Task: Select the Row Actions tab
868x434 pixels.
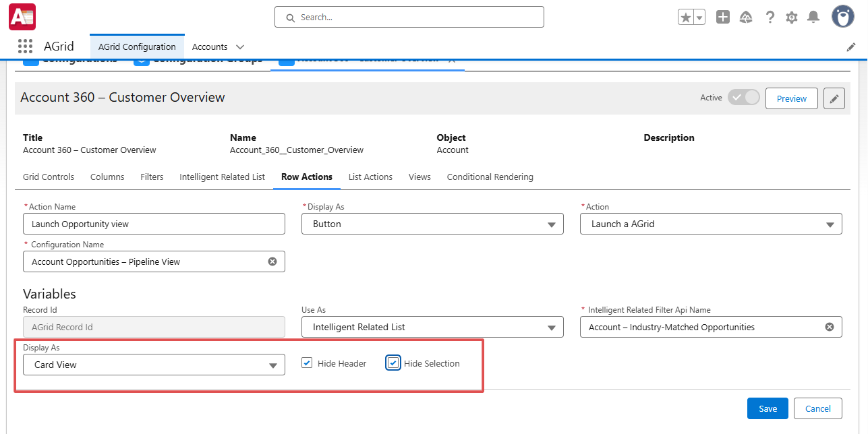Action: (307, 177)
